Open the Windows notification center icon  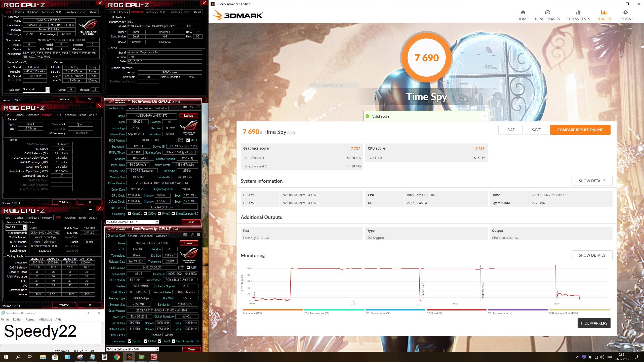[636, 357]
